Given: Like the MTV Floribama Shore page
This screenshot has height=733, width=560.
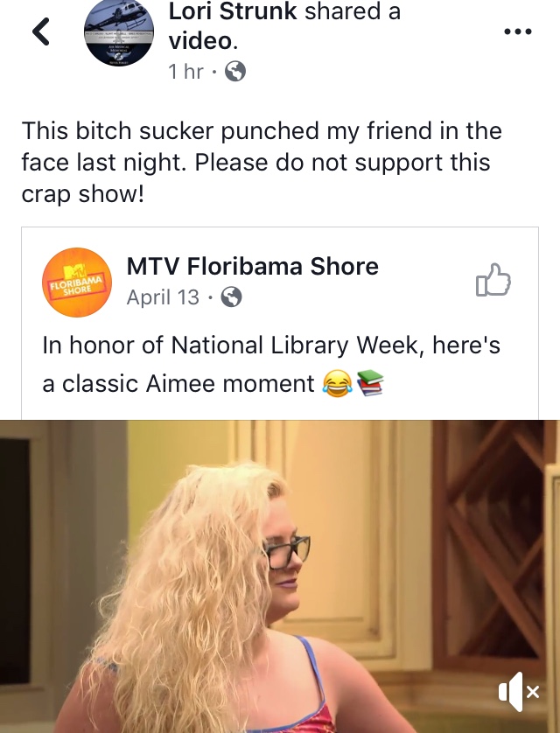Looking at the screenshot, I should [493, 280].
